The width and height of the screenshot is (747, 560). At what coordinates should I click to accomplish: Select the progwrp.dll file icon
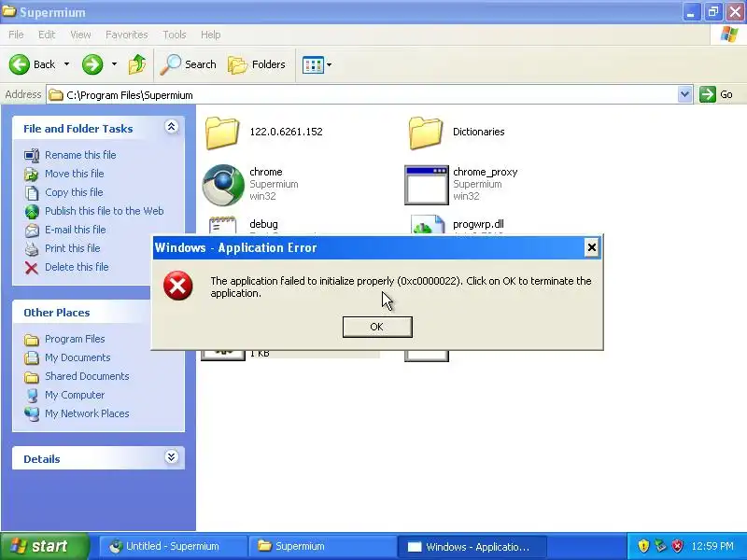pyautogui.click(x=428, y=225)
